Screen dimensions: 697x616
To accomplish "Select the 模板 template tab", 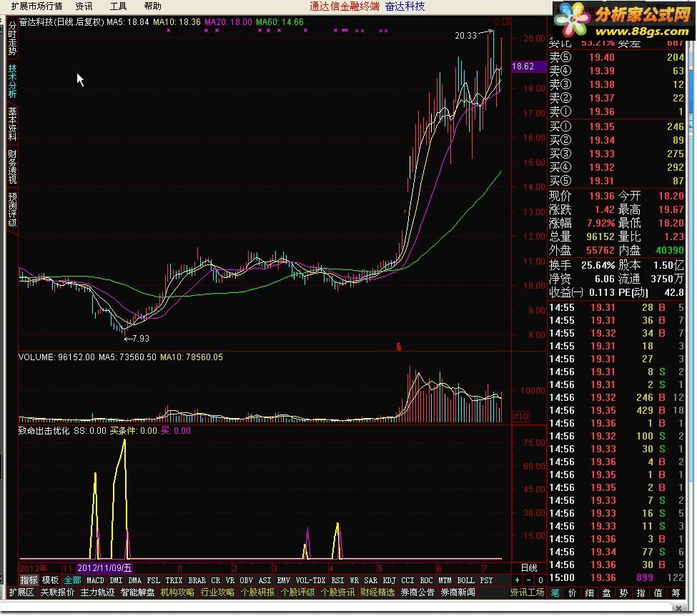I will click(50, 580).
